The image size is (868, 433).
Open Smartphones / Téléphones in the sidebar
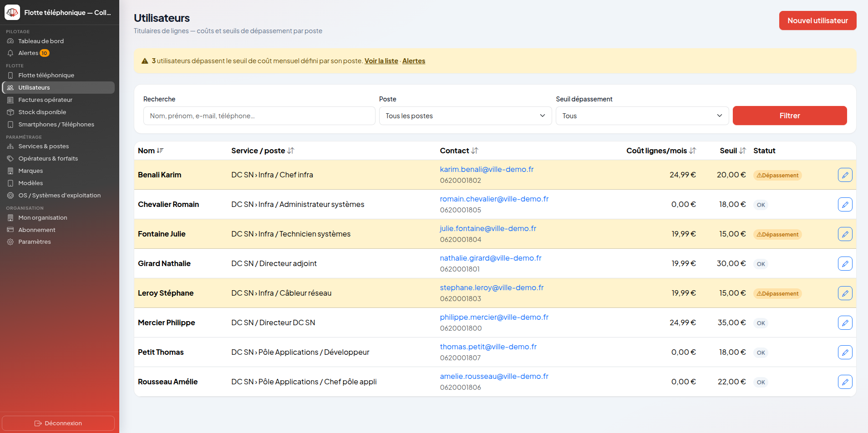point(58,124)
